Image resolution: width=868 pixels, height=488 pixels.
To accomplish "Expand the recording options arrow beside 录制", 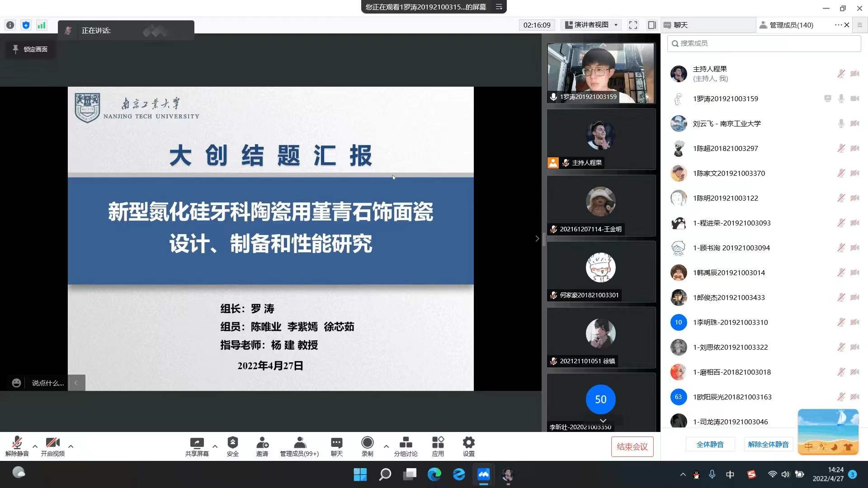I will [x=386, y=446].
